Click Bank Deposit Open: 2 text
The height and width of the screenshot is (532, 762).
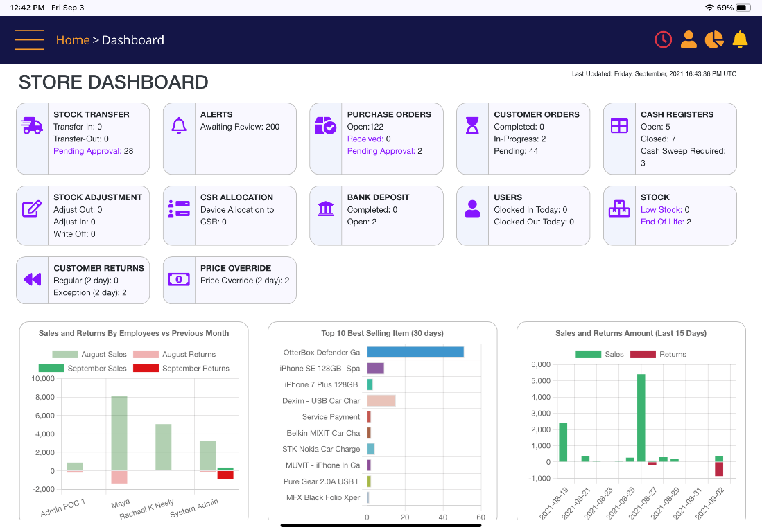click(361, 222)
